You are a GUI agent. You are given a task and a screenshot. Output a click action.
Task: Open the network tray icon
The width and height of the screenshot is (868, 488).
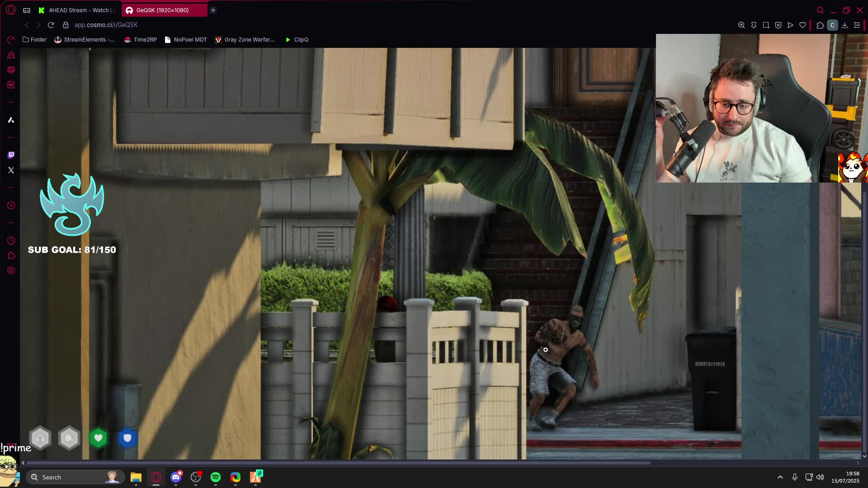pos(809,477)
